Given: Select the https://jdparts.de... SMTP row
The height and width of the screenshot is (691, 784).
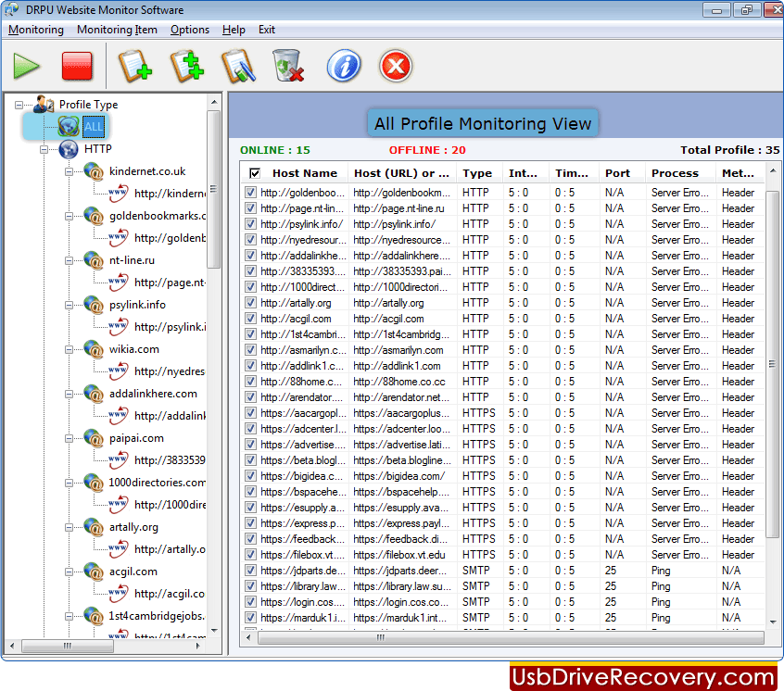Looking at the screenshot, I should click(x=504, y=571).
